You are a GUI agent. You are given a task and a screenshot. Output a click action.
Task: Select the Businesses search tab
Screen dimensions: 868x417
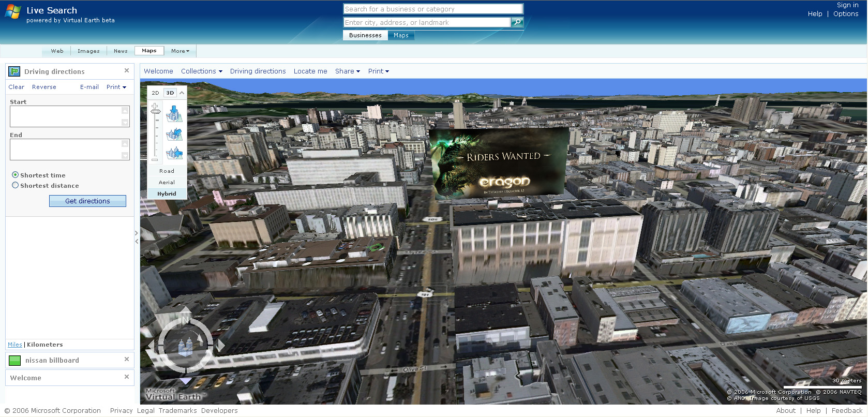[365, 35]
